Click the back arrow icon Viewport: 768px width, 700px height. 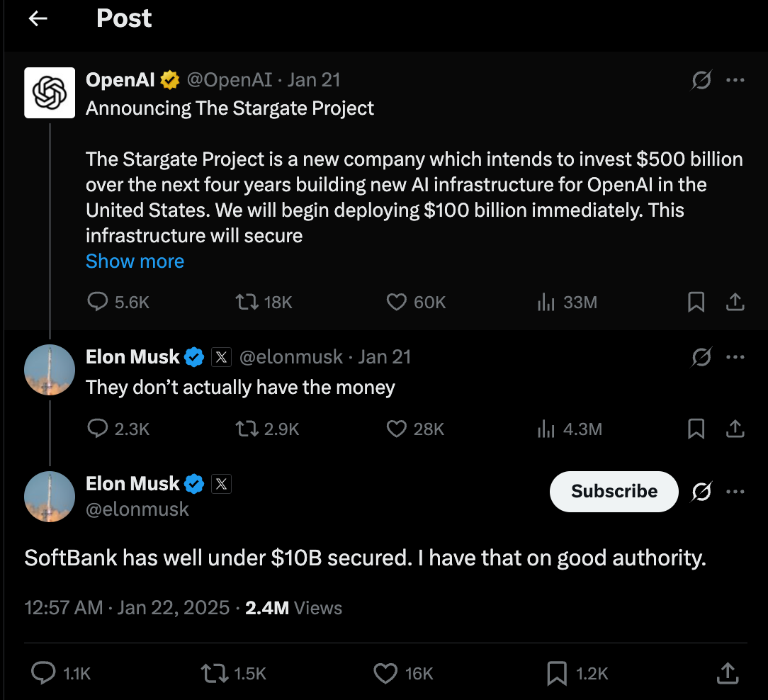click(38, 19)
